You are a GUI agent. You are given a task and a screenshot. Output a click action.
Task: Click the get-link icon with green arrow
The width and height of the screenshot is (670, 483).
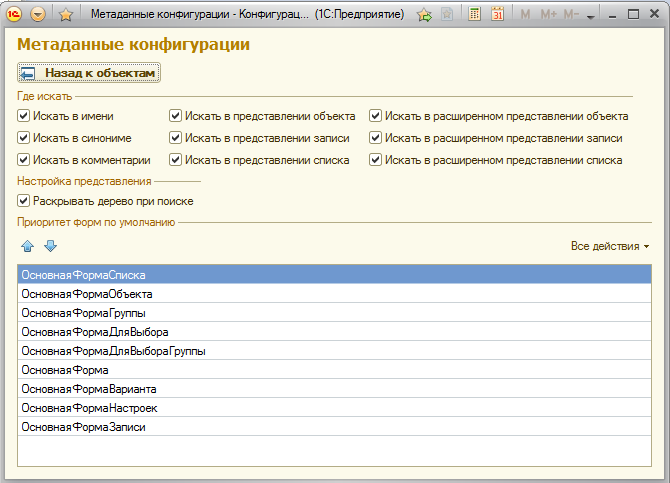click(x=424, y=15)
